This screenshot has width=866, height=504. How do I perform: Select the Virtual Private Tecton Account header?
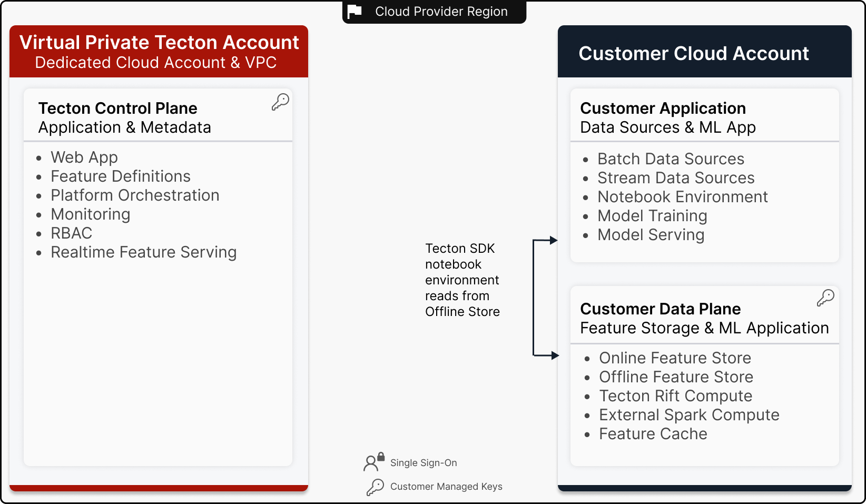[159, 42]
